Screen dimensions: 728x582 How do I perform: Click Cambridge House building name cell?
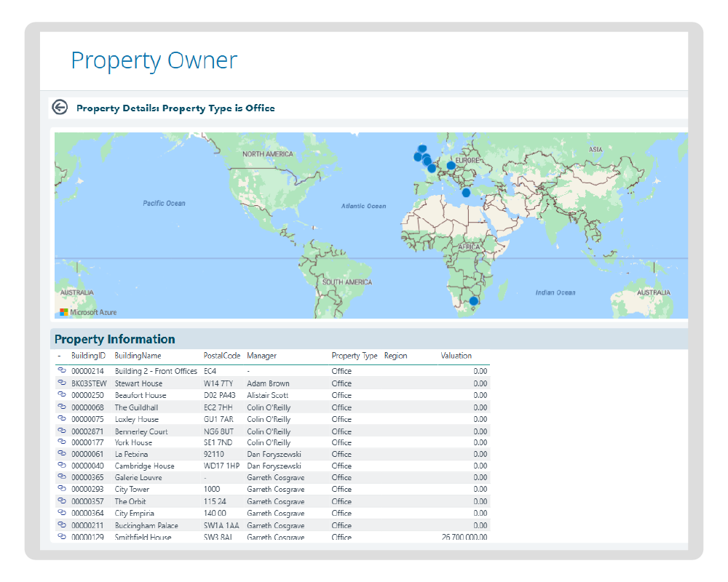pyautogui.click(x=144, y=466)
